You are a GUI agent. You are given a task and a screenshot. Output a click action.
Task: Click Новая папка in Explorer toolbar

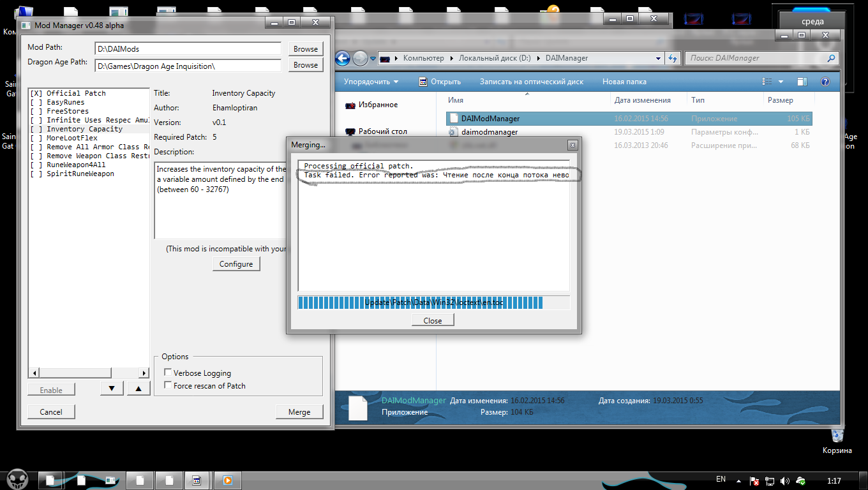pos(624,82)
